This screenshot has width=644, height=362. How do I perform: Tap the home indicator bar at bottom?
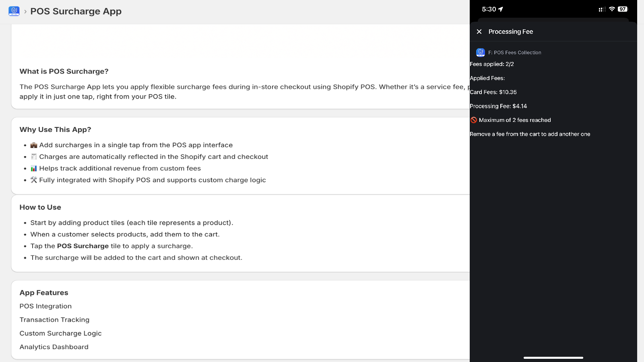tap(553, 358)
